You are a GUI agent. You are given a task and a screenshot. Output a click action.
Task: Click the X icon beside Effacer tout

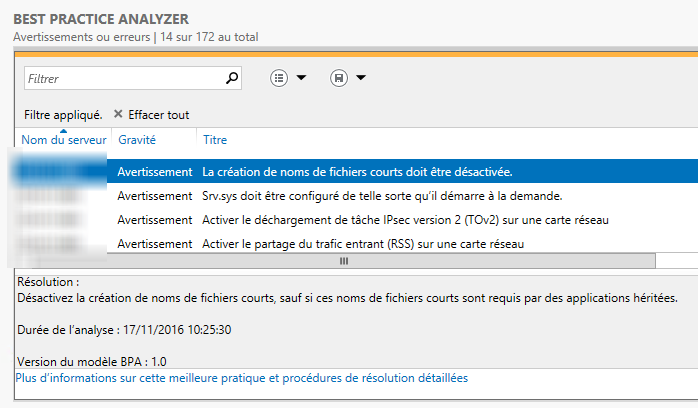(118, 114)
